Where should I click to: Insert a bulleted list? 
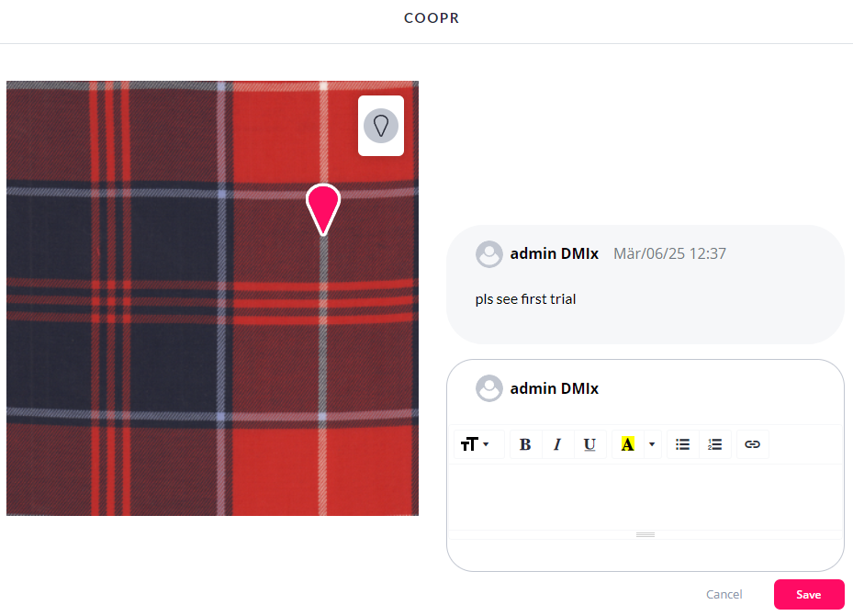[683, 444]
